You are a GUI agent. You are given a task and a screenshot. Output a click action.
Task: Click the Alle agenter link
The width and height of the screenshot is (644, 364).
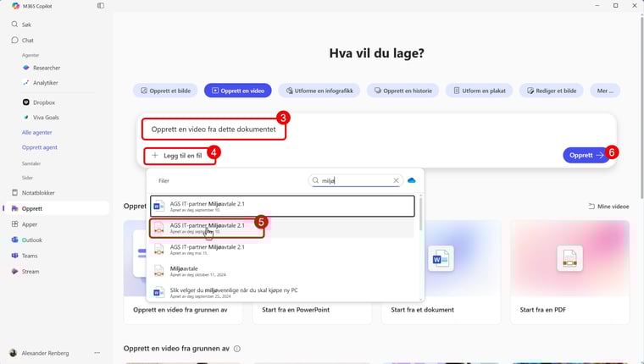(x=37, y=133)
